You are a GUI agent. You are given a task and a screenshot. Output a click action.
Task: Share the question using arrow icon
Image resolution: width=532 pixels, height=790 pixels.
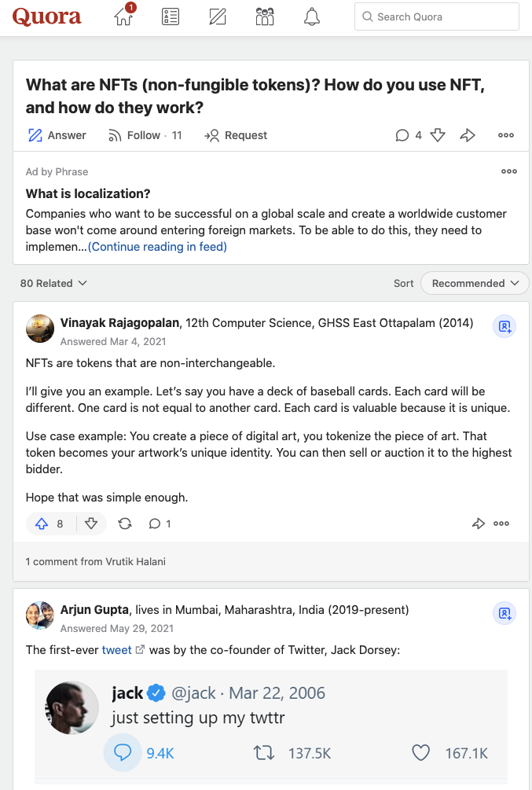(468, 135)
